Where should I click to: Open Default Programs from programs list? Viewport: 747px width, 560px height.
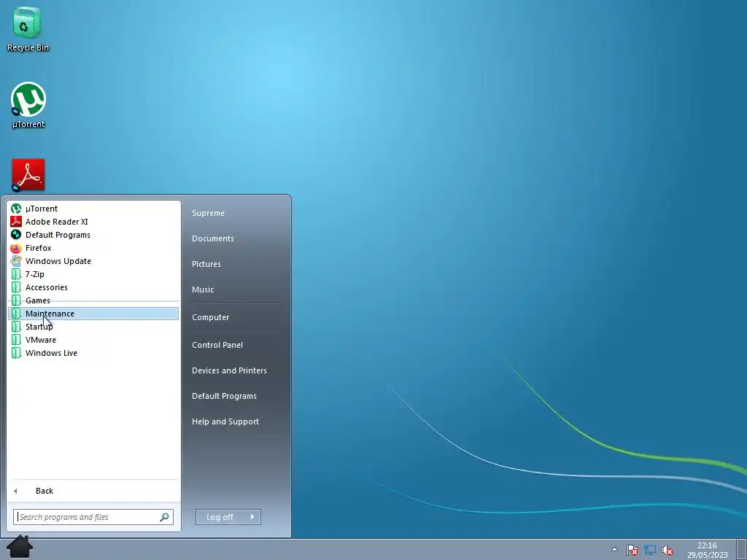pos(93,235)
